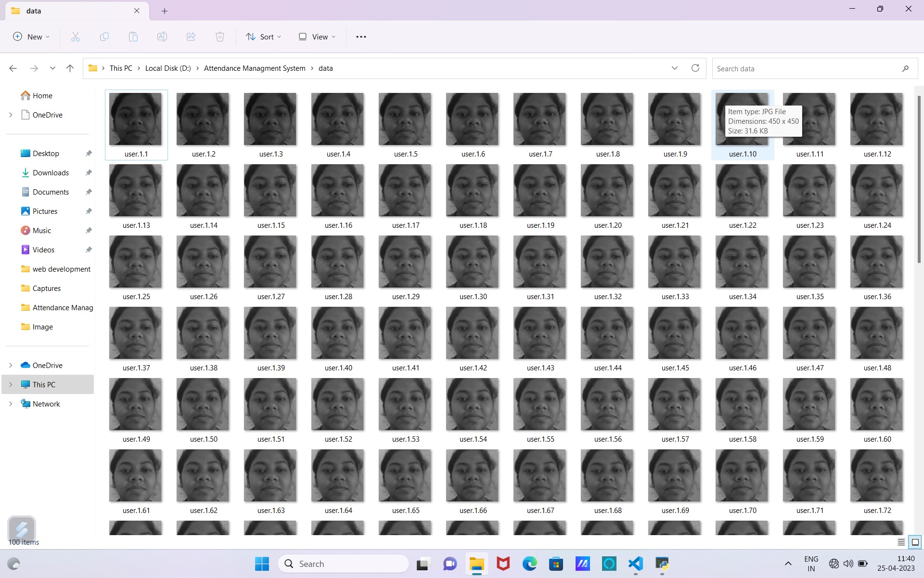
Task: Click the New button
Action: pyautogui.click(x=31, y=36)
